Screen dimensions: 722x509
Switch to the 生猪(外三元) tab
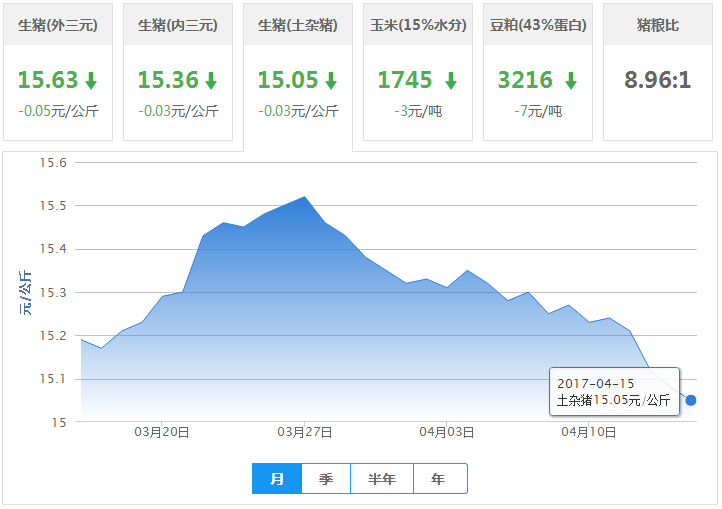click(x=58, y=25)
